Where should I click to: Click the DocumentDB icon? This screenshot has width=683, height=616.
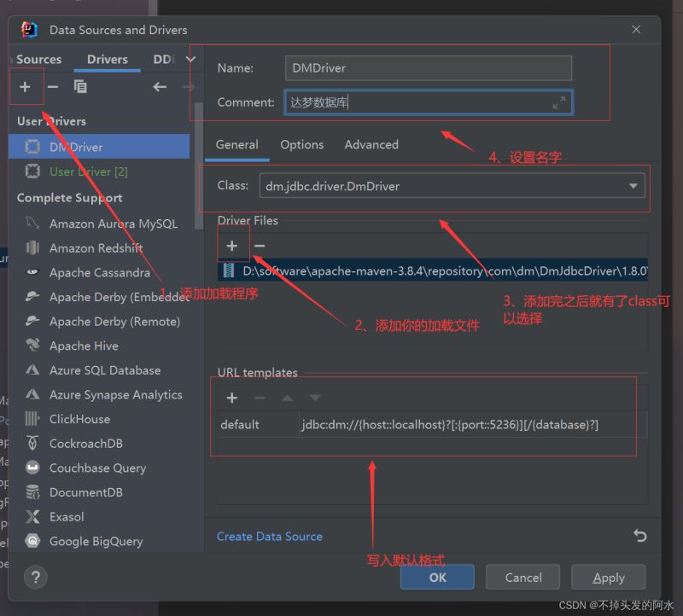pos(32,492)
